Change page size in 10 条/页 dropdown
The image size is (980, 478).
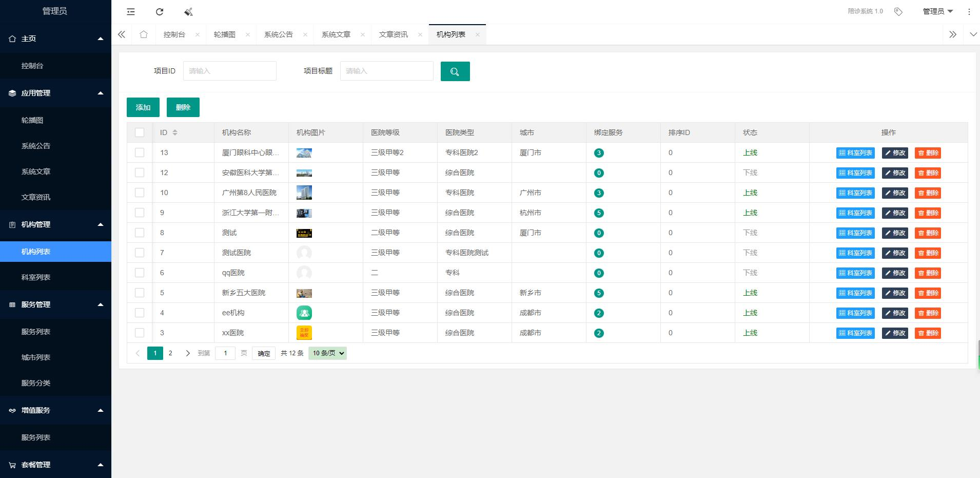327,353
